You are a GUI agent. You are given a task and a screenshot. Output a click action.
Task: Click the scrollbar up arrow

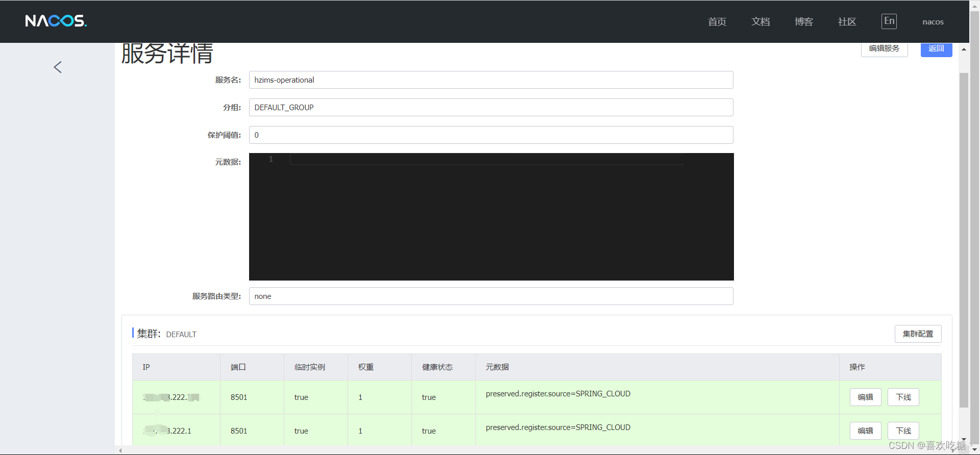964,49
